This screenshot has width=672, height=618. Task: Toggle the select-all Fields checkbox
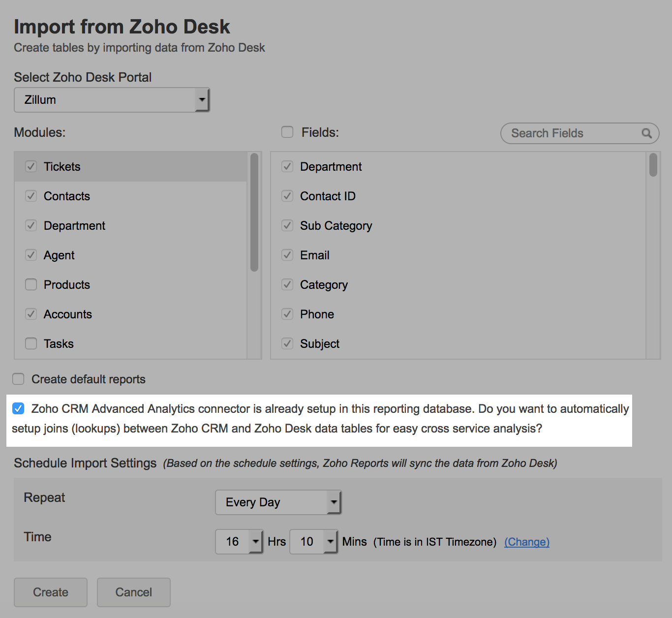pos(287,132)
